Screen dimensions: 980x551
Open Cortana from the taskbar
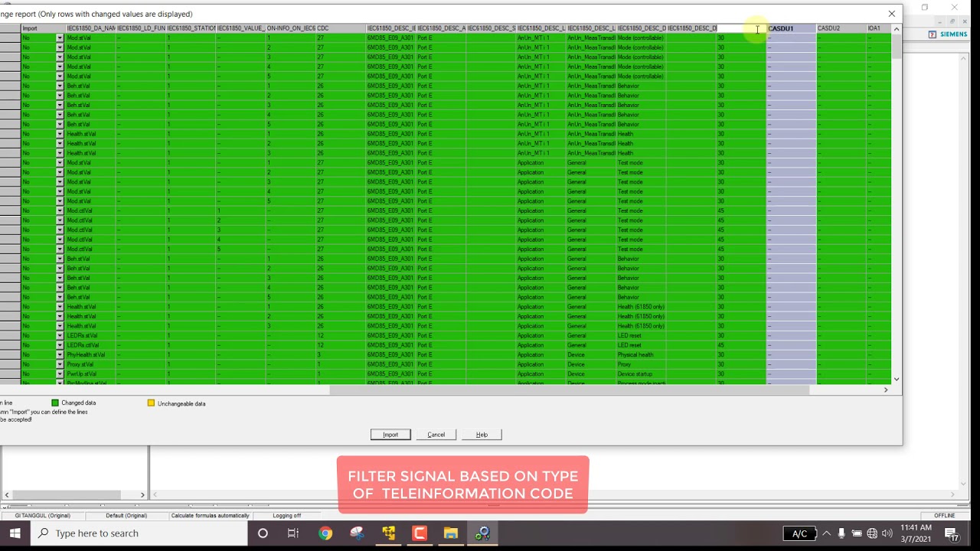263,533
